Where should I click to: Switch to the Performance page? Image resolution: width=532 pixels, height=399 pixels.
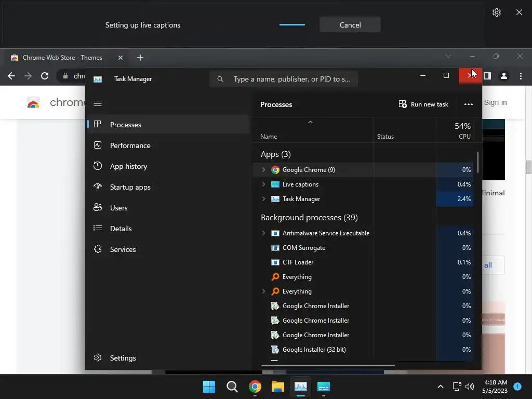pos(169,145)
